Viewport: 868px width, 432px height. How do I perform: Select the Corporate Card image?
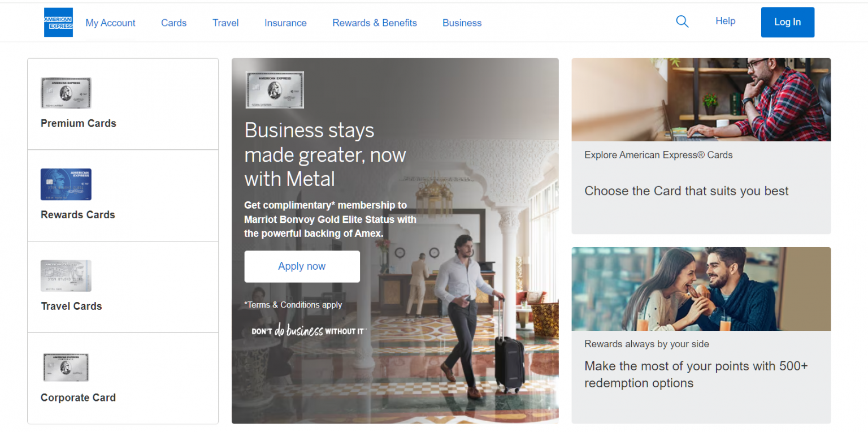66,368
